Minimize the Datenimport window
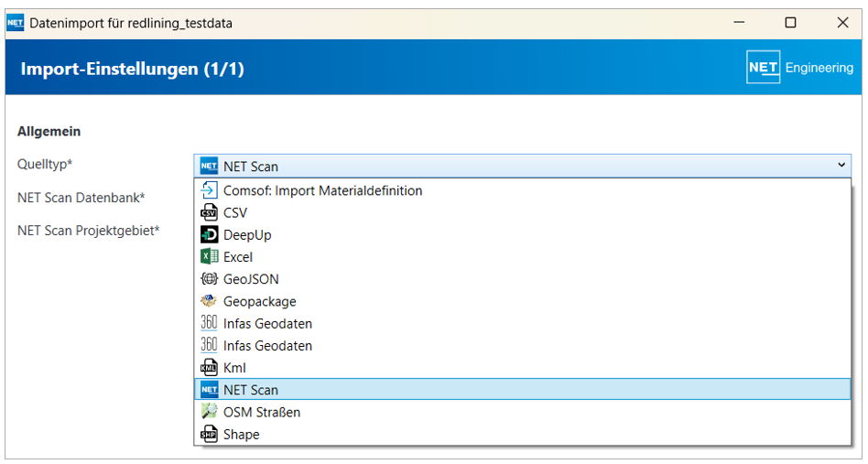Viewport: 868px width, 464px height. coord(739,23)
